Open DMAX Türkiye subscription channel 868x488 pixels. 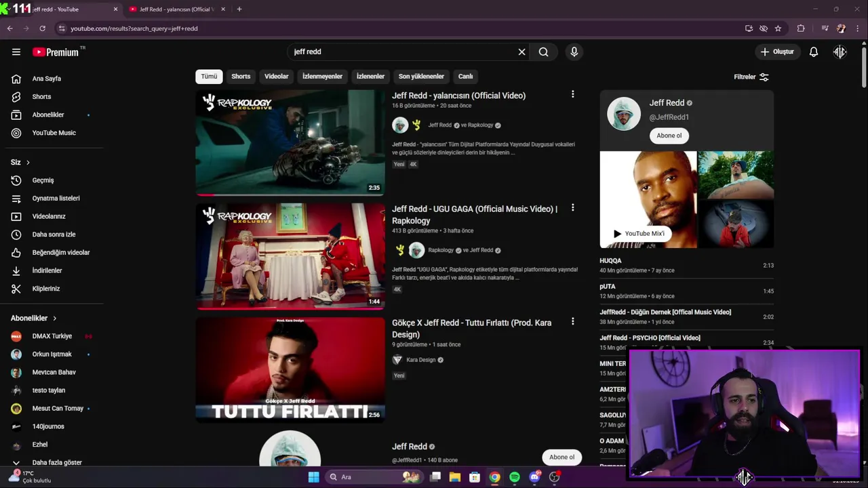point(52,336)
